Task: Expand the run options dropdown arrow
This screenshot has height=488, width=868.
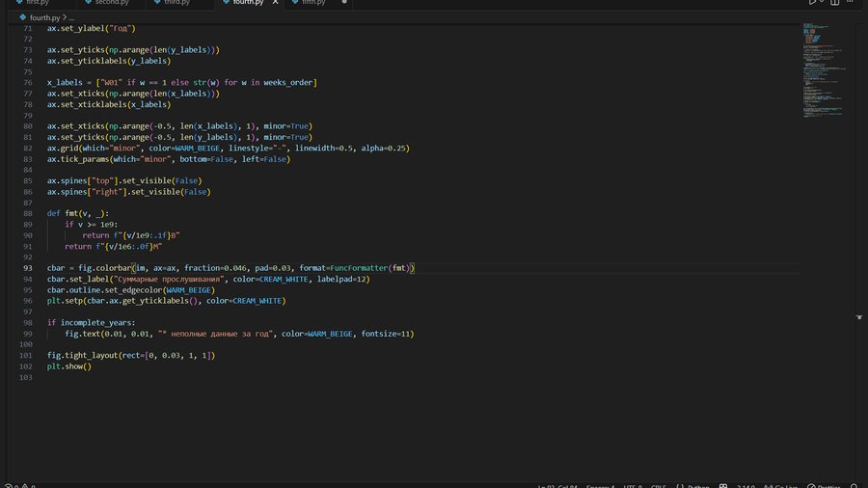Action: coord(823,3)
